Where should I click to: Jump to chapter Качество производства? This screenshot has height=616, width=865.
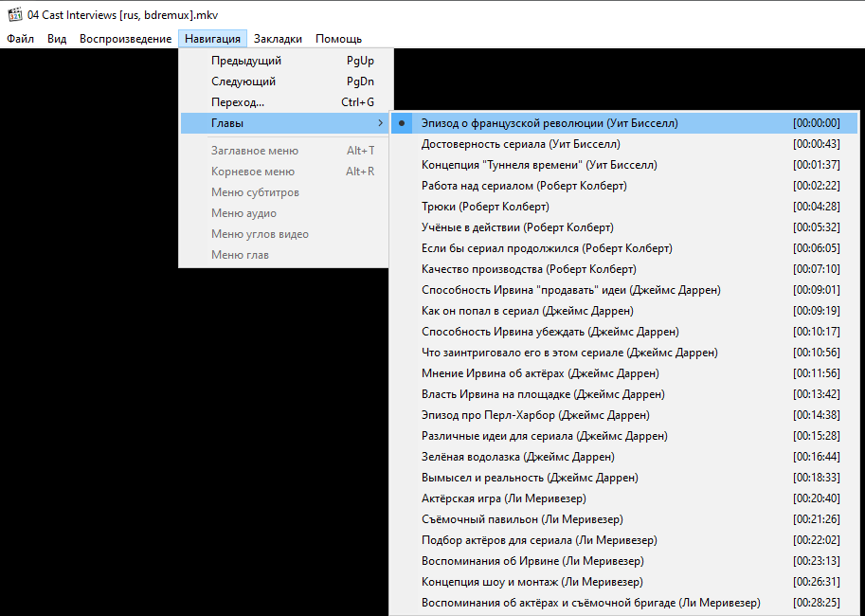tap(624, 269)
